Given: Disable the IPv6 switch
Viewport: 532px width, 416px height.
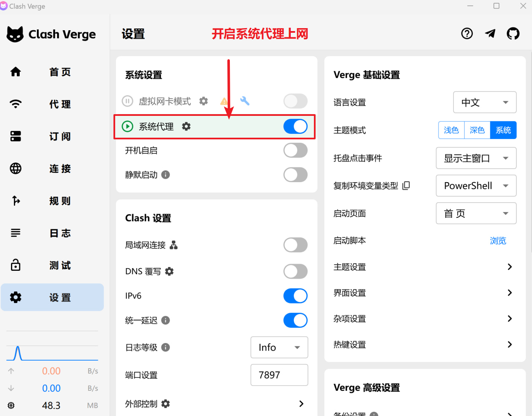Looking at the screenshot, I should (x=295, y=296).
